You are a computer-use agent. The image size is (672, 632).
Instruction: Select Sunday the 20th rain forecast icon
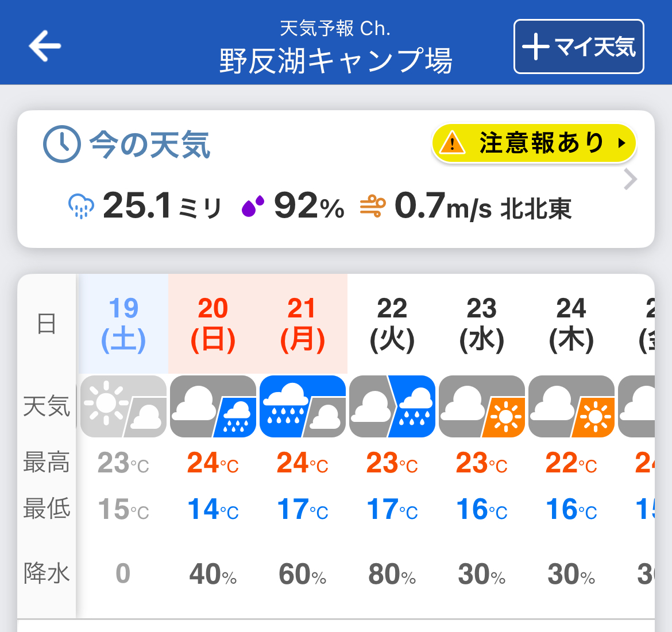[x=213, y=406]
